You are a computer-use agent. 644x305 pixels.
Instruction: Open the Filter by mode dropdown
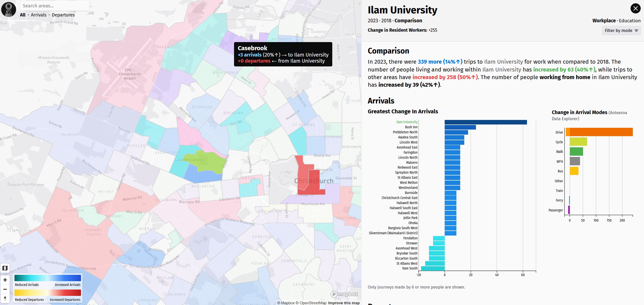pos(621,31)
